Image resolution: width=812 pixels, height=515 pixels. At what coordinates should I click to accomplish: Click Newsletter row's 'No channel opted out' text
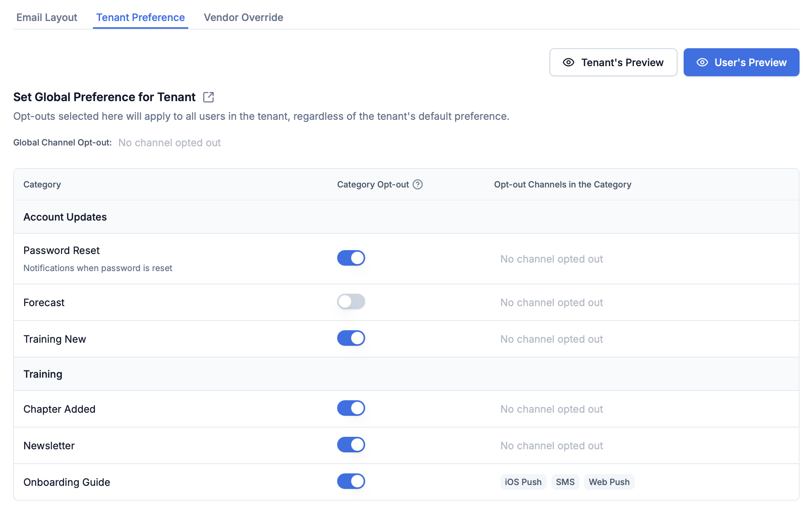click(551, 446)
